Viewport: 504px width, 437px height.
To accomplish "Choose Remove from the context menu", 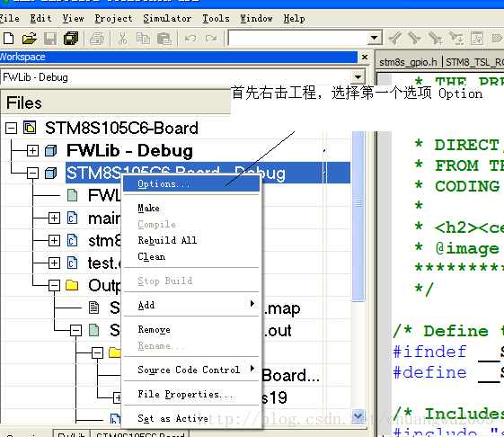I will (x=191, y=329).
